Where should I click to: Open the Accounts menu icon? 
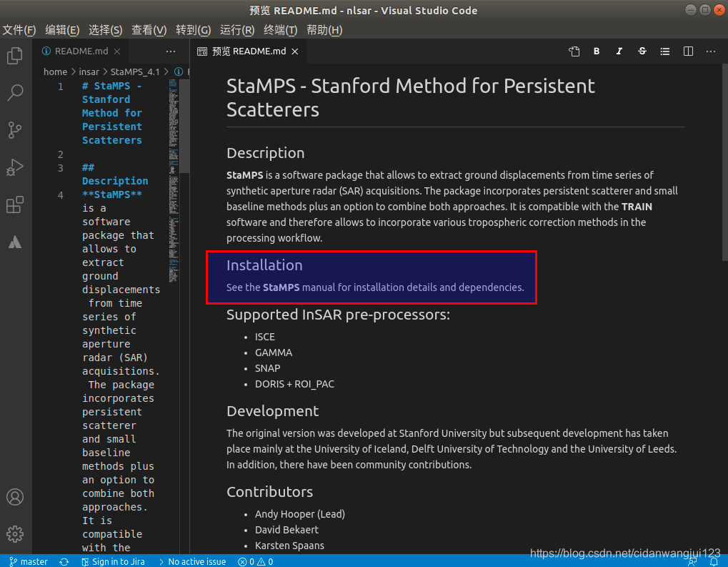tap(15, 497)
